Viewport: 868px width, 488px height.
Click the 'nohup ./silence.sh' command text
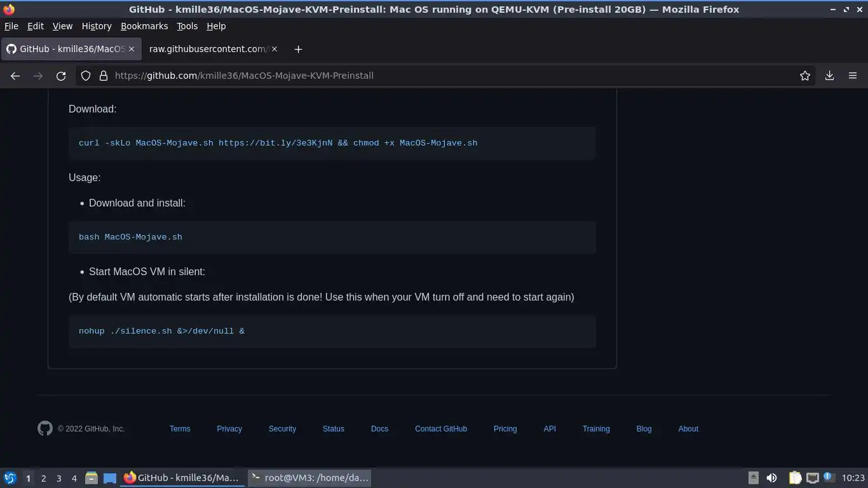[x=161, y=331]
